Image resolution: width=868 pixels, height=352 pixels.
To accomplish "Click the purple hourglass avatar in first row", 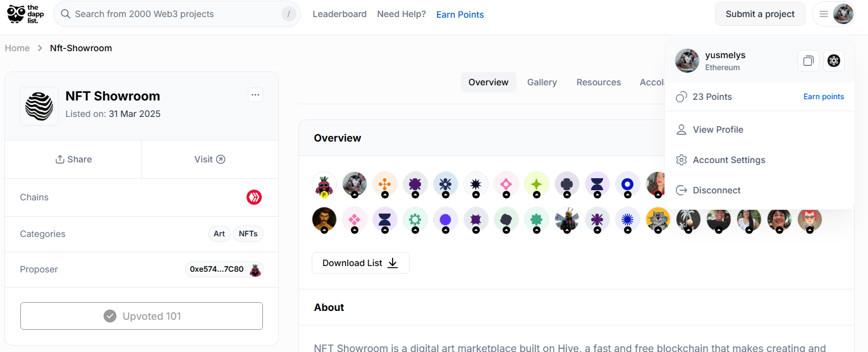I will [597, 185].
